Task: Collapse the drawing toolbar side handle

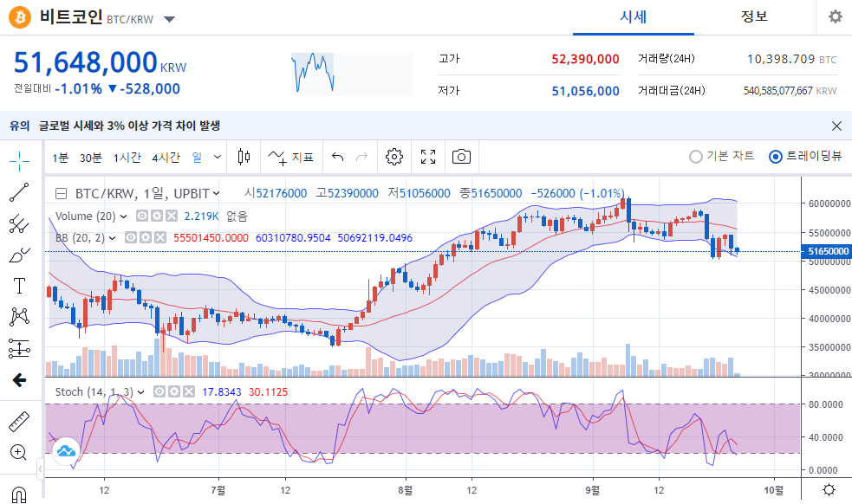Action: (x=40, y=469)
